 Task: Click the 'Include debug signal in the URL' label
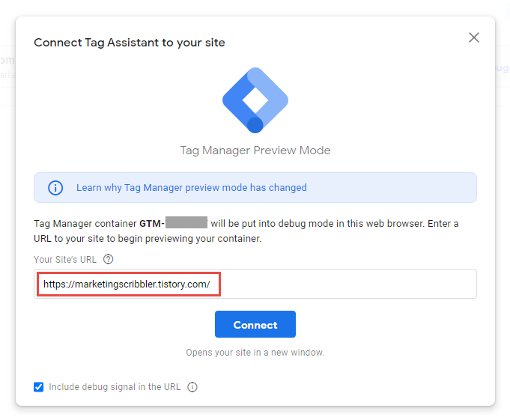(x=115, y=387)
